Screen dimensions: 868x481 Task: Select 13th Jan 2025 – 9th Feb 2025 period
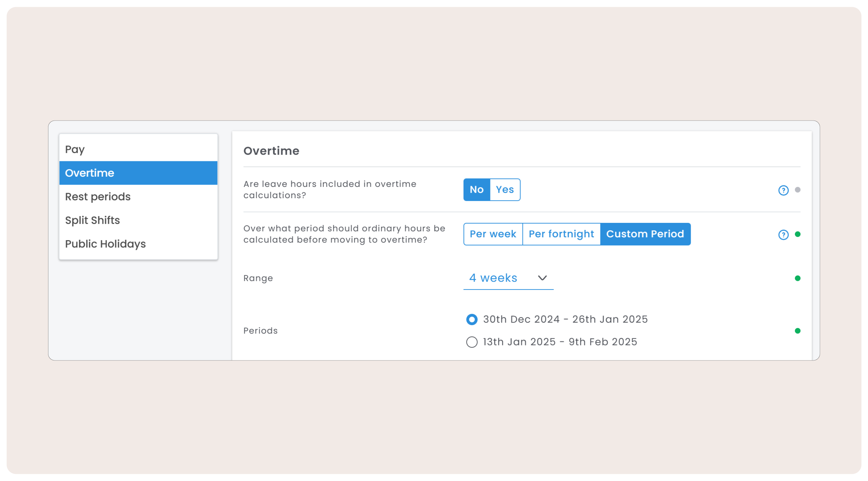coord(472,342)
